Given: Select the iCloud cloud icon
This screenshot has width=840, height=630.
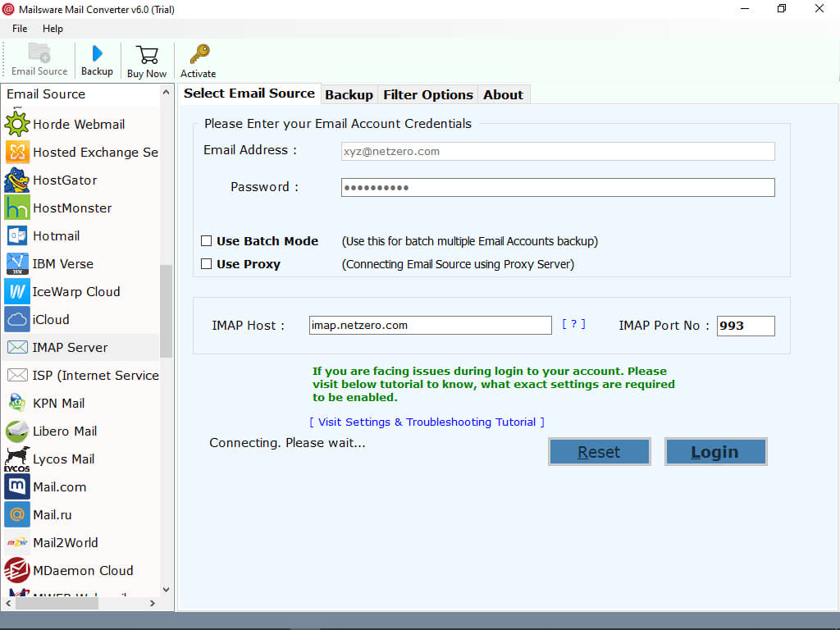Looking at the screenshot, I should pos(17,319).
